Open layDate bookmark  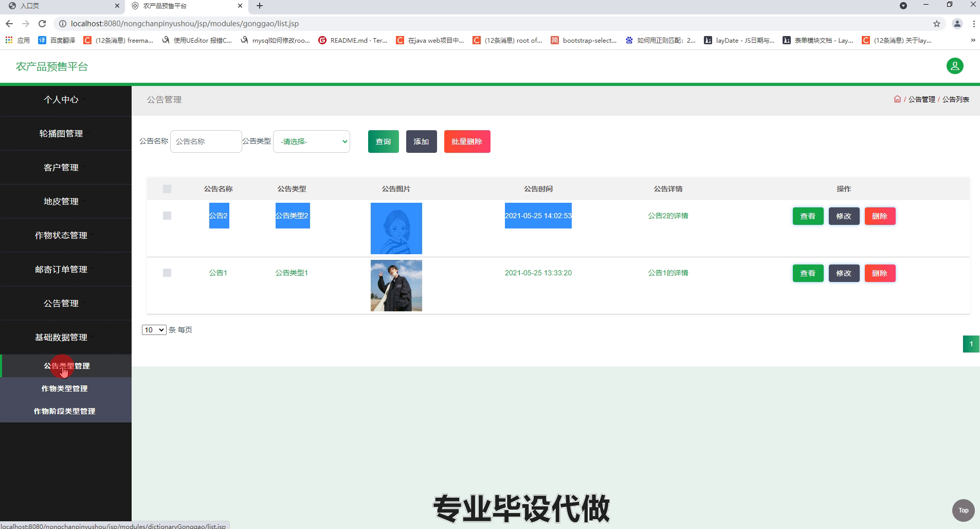(739, 40)
